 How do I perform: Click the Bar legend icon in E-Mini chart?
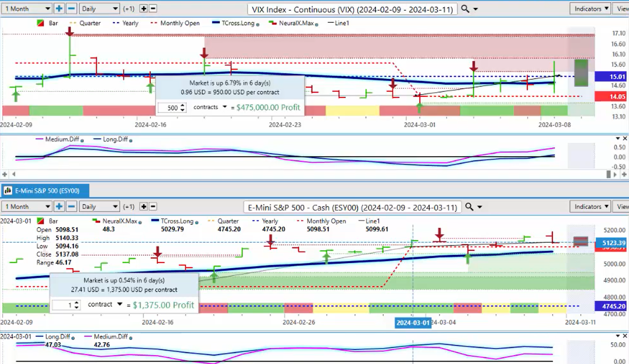click(41, 221)
